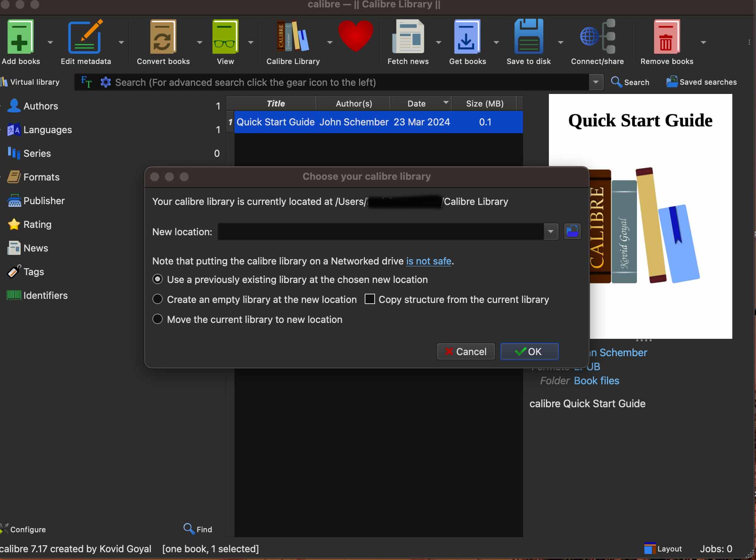Screen dimensions: 756x560
Task: Click the red heart donate icon
Action: click(x=355, y=36)
